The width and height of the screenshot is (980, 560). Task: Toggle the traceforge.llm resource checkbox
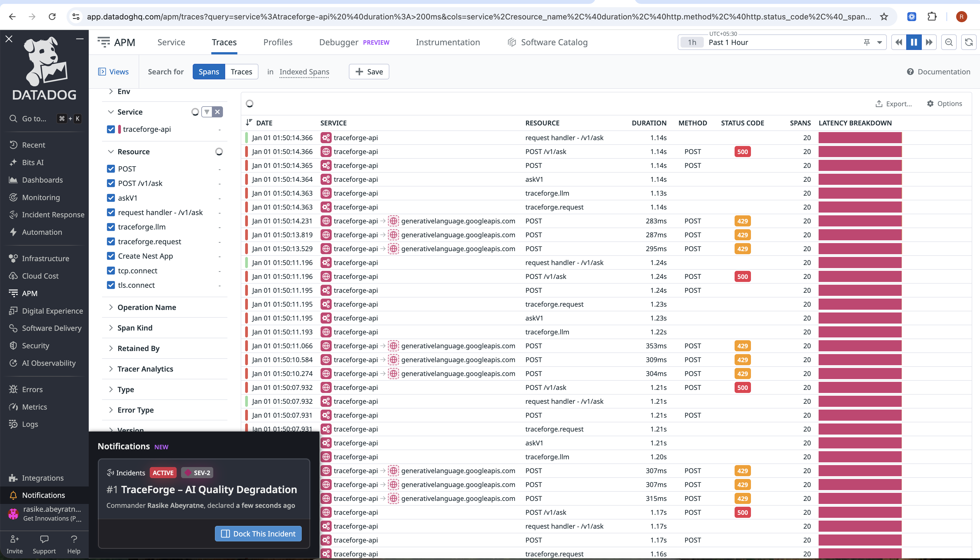[111, 227]
